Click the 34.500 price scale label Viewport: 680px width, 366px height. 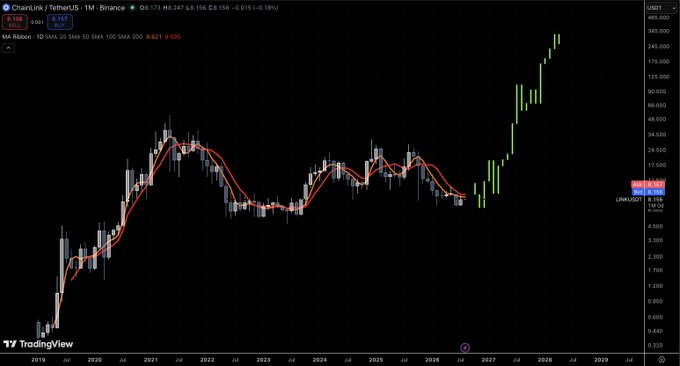click(657, 135)
